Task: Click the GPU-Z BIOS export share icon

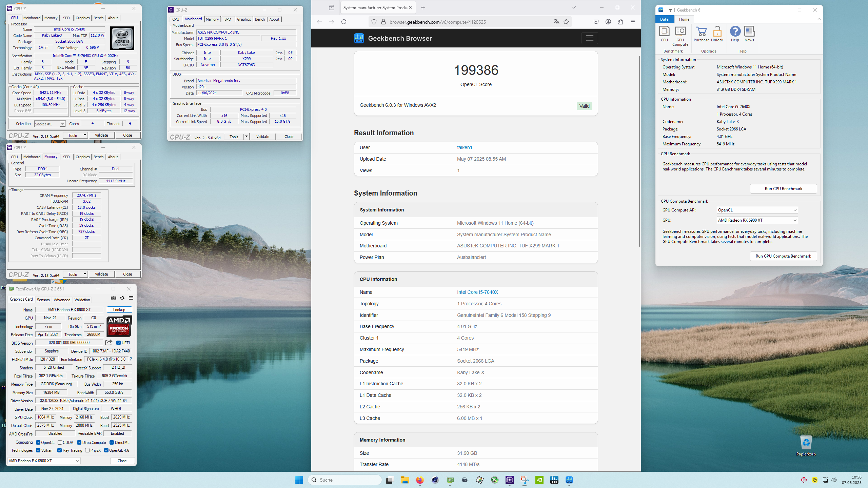Action: tap(108, 343)
